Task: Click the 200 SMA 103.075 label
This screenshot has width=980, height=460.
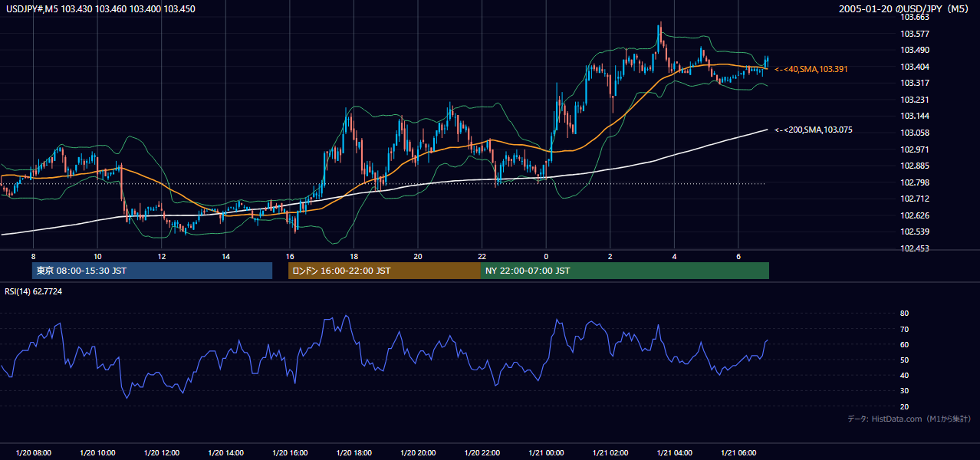Action: [813, 130]
